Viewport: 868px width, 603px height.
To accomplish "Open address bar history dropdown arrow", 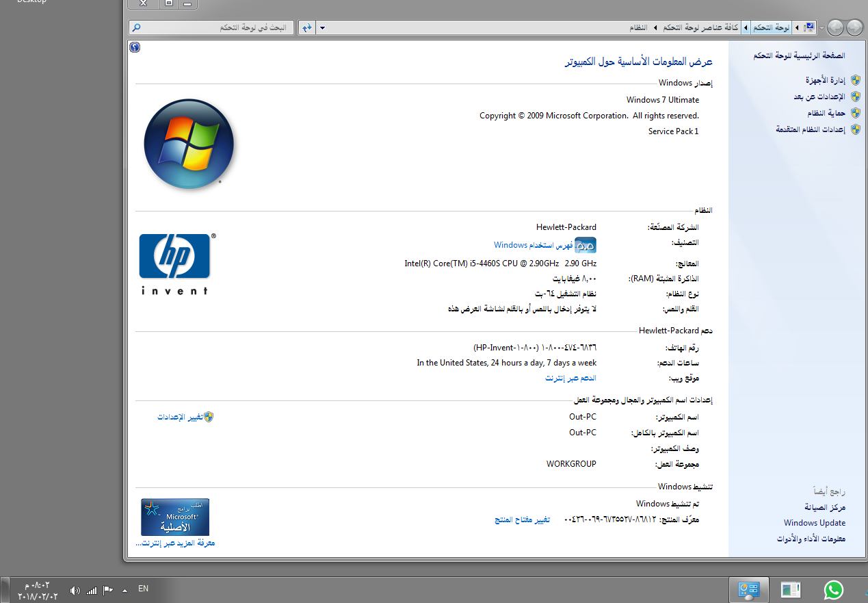I will (x=323, y=28).
